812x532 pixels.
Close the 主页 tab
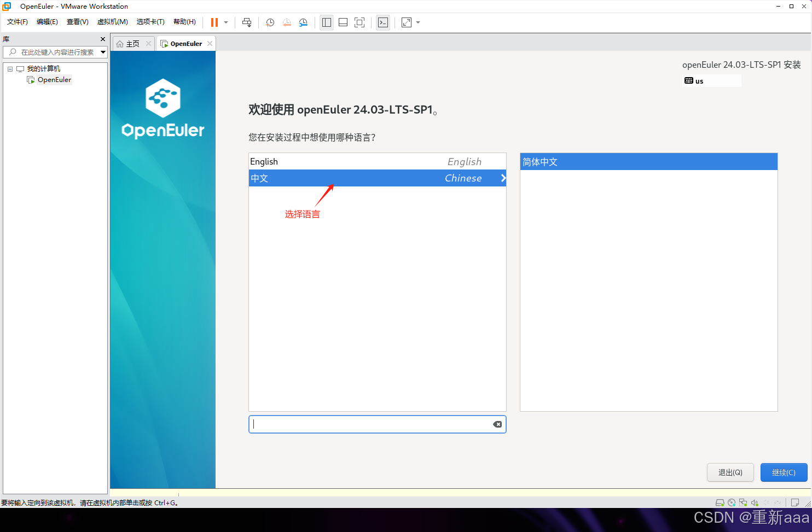pyautogui.click(x=148, y=44)
